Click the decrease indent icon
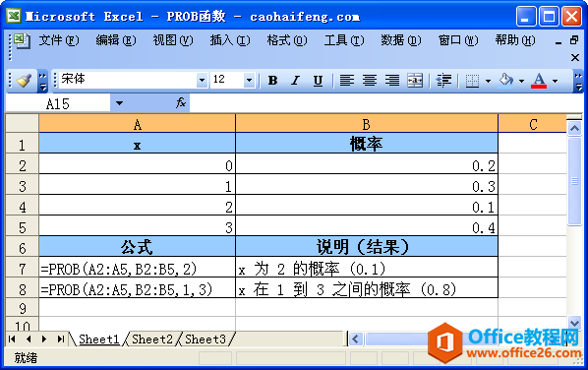This screenshot has width=588, height=370. coord(443,81)
